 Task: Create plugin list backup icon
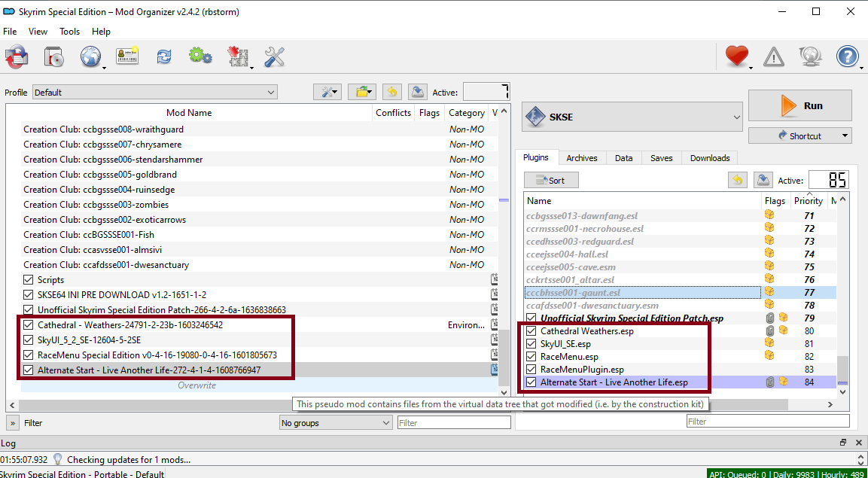tap(764, 180)
